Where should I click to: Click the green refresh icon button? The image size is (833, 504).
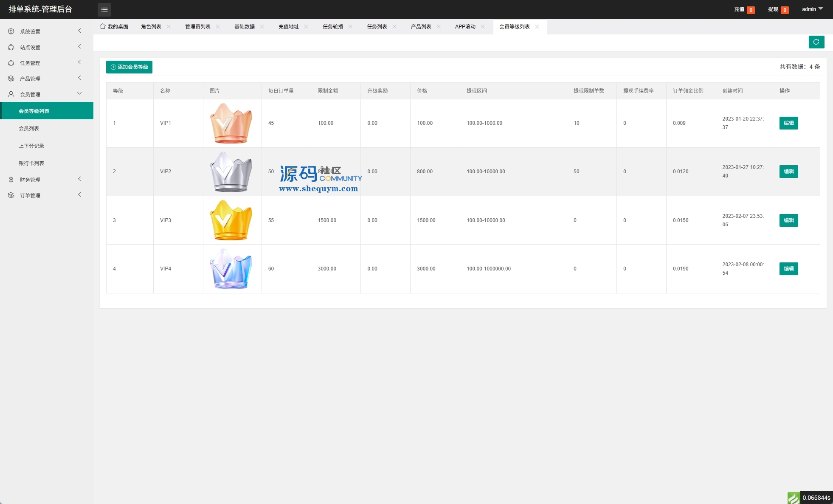(x=816, y=42)
